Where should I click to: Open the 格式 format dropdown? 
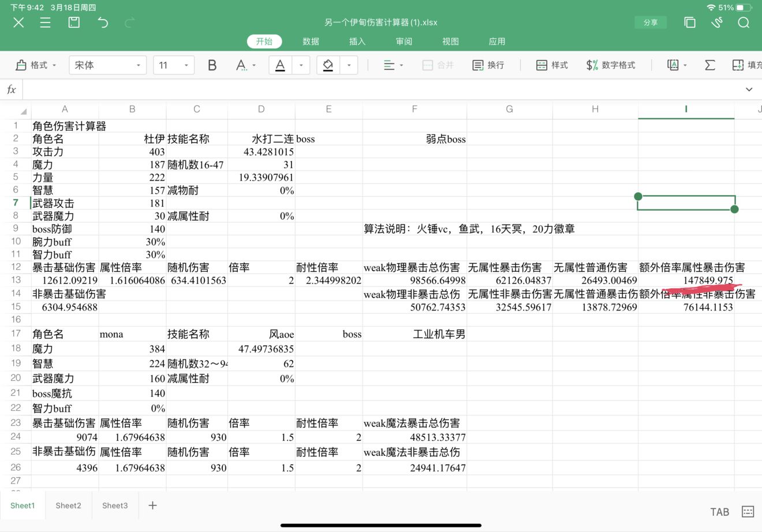tap(36, 65)
